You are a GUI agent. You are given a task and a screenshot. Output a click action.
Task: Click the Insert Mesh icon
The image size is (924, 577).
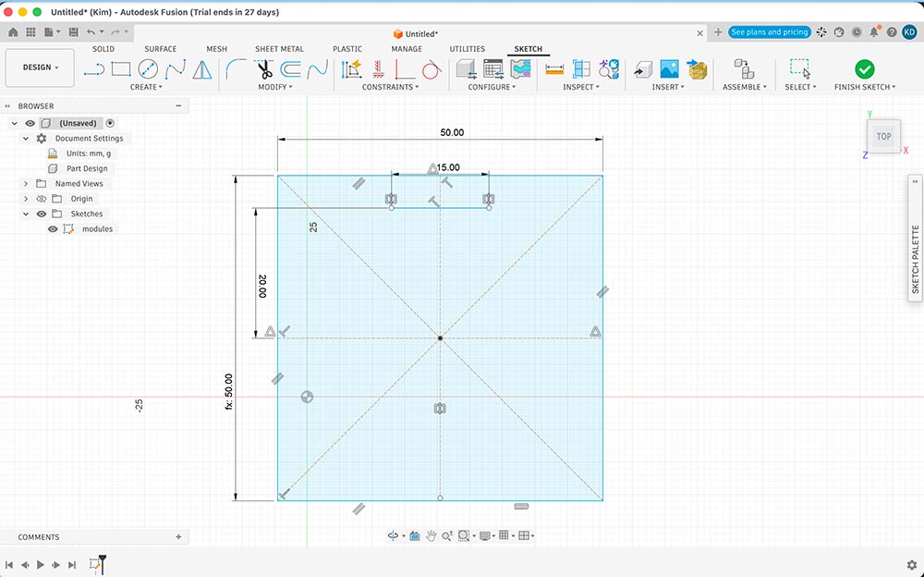(x=697, y=69)
